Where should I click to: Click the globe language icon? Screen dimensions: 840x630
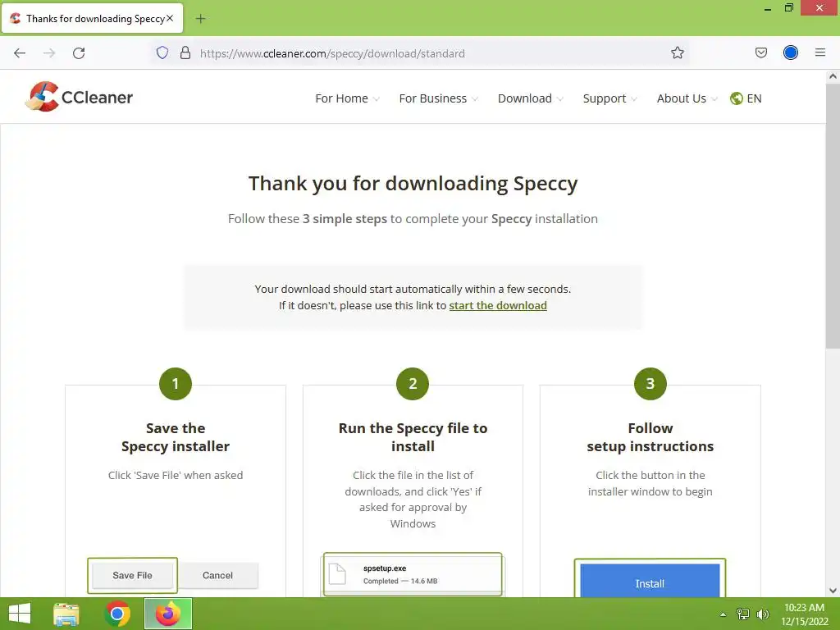click(736, 98)
